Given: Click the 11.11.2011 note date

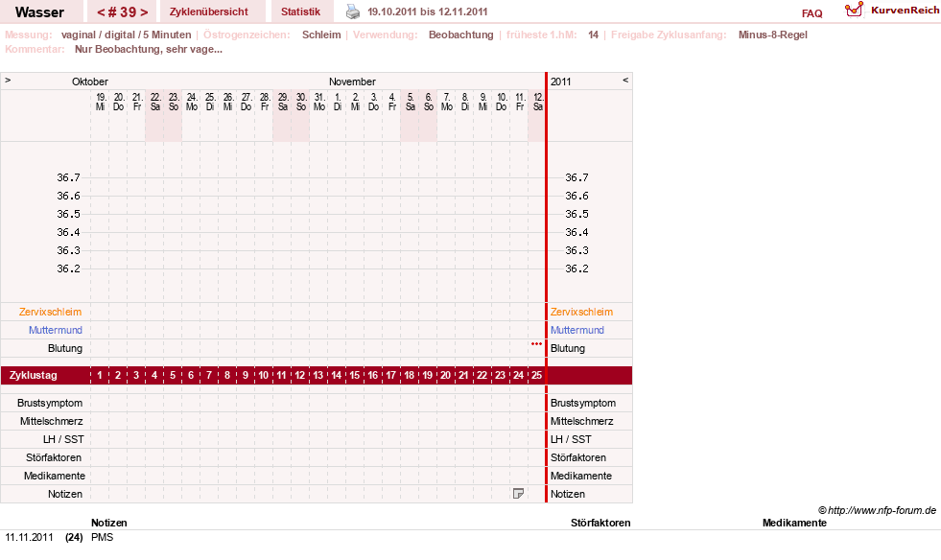Looking at the screenshot, I should [x=30, y=537].
